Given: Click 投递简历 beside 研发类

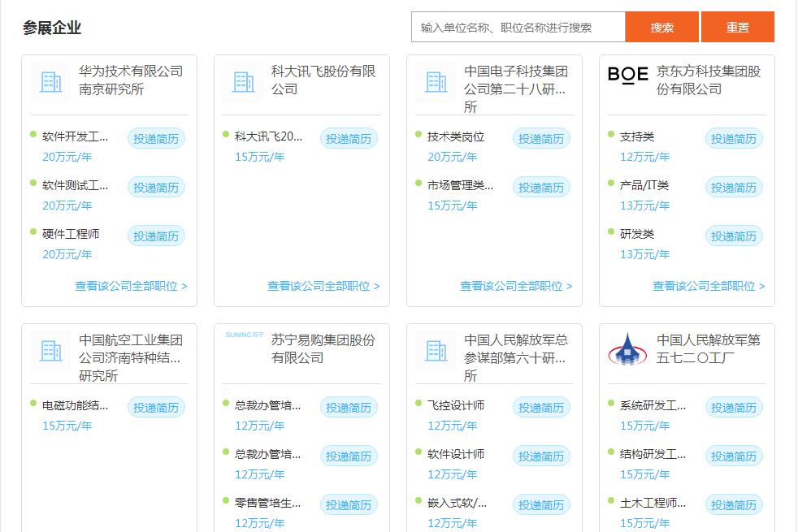Looking at the screenshot, I should click(x=733, y=236).
